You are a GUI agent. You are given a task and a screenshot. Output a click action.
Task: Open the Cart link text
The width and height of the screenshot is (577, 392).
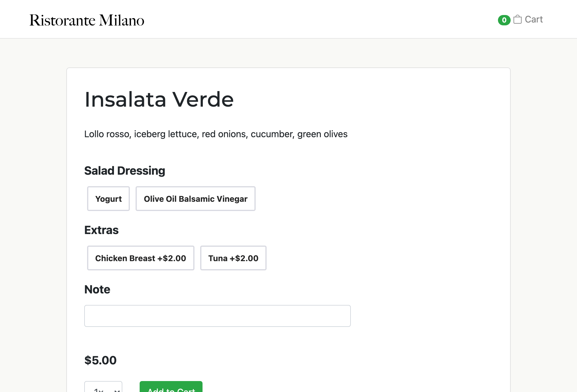click(534, 20)
